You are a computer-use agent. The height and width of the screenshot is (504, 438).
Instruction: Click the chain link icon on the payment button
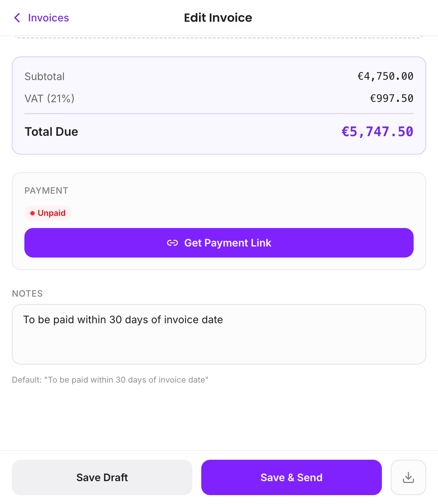172,243
